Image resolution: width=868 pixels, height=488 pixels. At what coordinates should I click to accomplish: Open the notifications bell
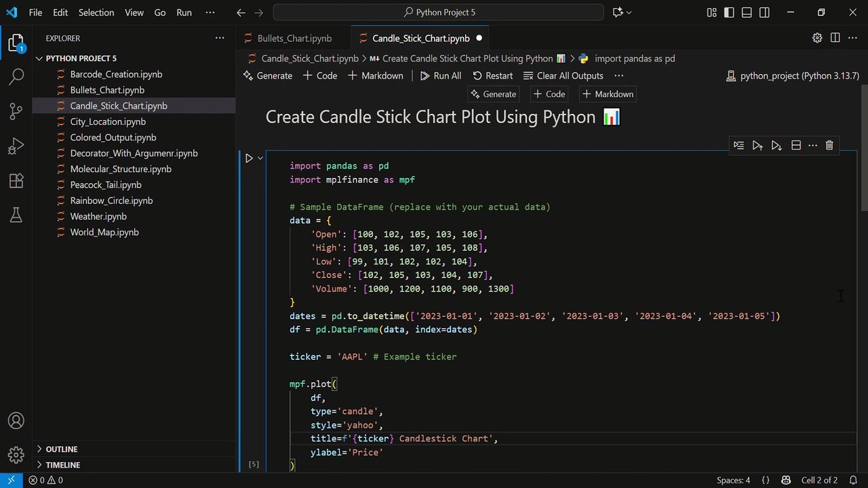[x=853, y=480]
